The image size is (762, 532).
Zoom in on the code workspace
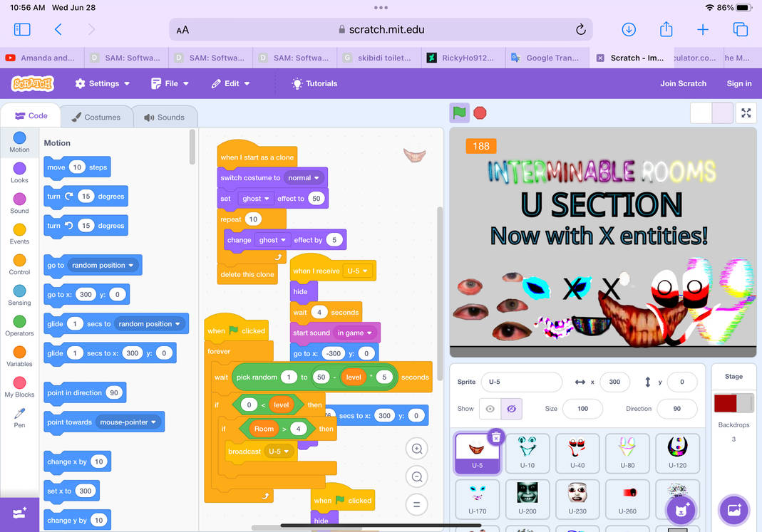pos(416,449)
